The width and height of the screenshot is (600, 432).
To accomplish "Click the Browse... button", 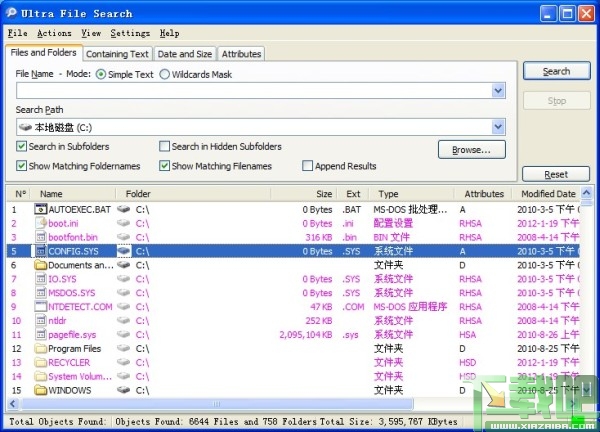I will coord(471,150).
